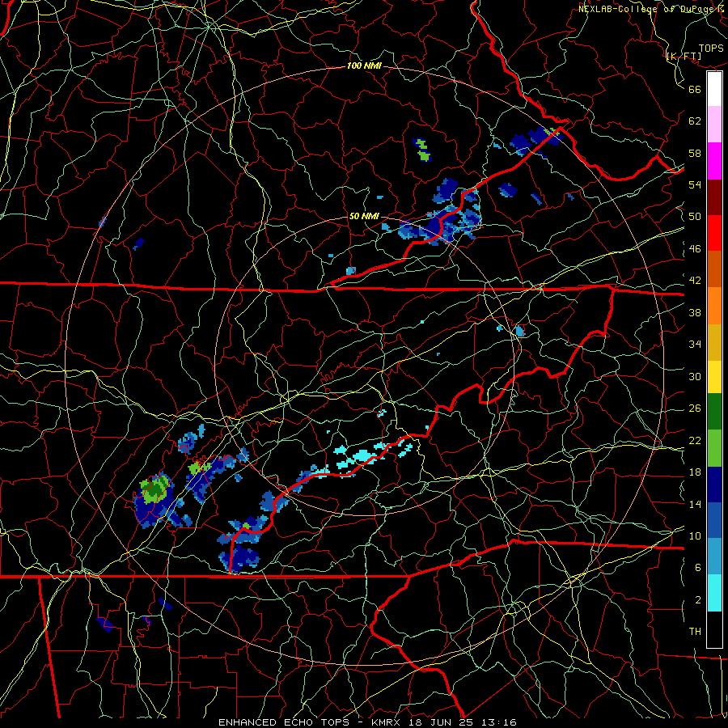Click the yellow legend swatch
The height and width of the screenshot is (728, 728).
tap(714, 377)
